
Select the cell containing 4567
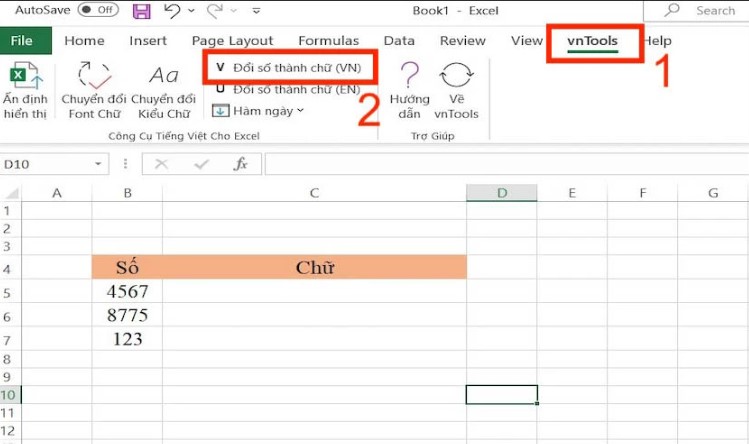(x=127, y=291)
